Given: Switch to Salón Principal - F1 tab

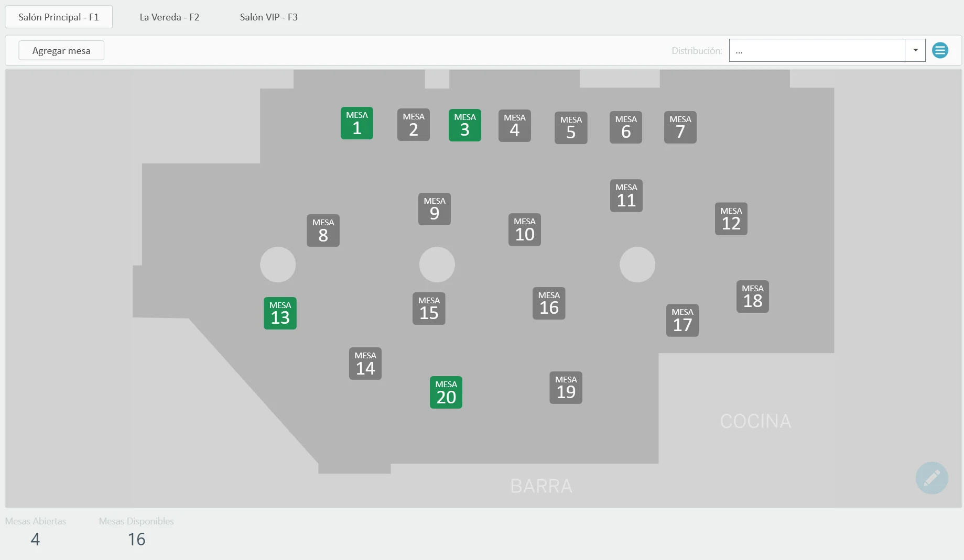Looking at the screenshot, I should click(59, 17).
